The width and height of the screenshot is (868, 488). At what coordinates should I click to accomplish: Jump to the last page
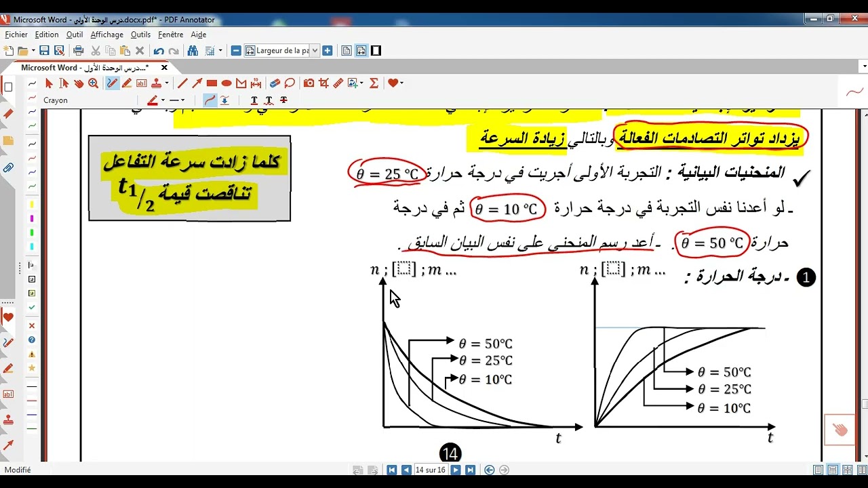click(470, 470)
